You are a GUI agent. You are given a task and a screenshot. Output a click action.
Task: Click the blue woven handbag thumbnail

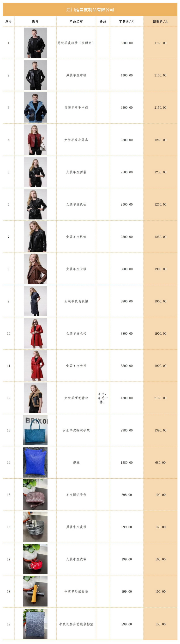(35, 430)
